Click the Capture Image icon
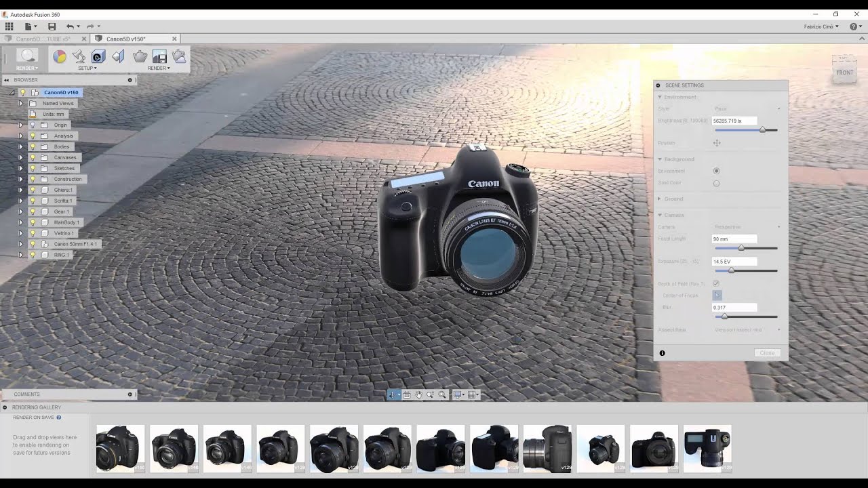This screenshot has width=868, height=488. pos(159,57)
